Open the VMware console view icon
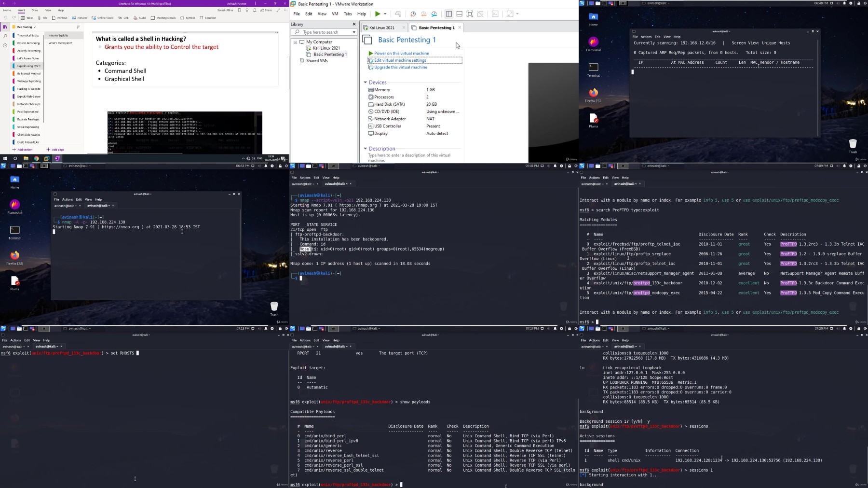 [x=495, y=14]
